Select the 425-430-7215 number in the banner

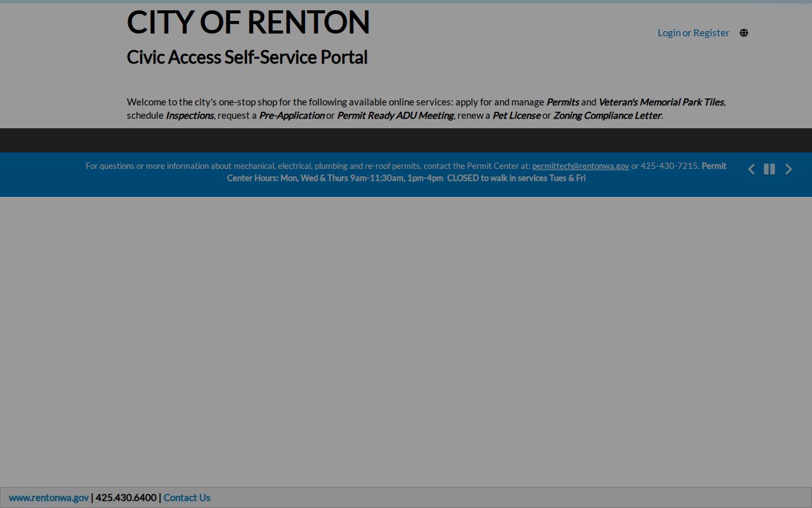(x=669, y=166)
